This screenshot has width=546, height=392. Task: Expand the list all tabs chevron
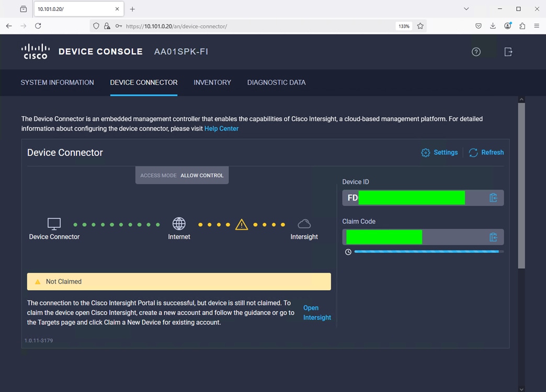point(467,9)
